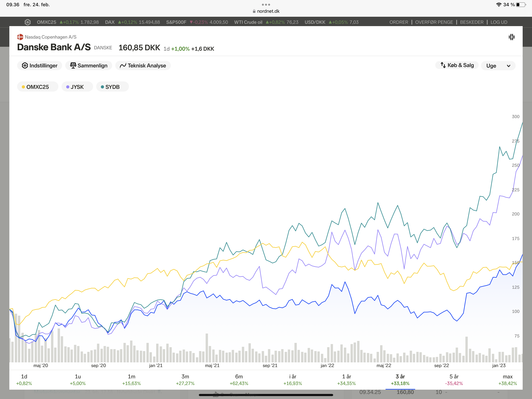Tap the Wi-Fi status icon

(499, 4)
